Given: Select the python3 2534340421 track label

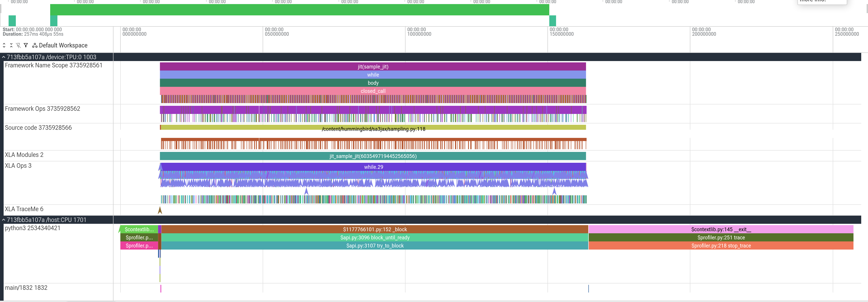Looking at the screenshot, I should point(32,228).
